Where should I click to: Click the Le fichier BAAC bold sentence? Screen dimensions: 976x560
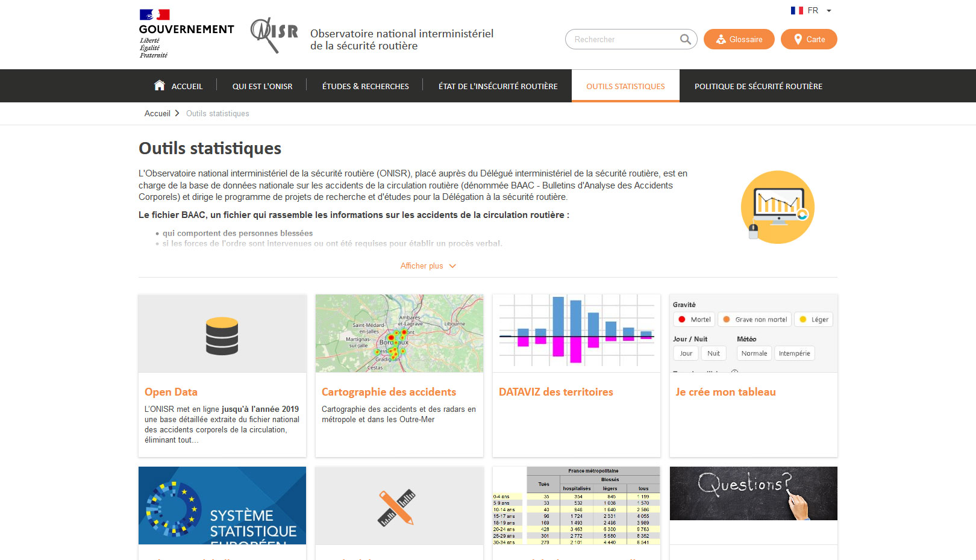tap(354, 215)
